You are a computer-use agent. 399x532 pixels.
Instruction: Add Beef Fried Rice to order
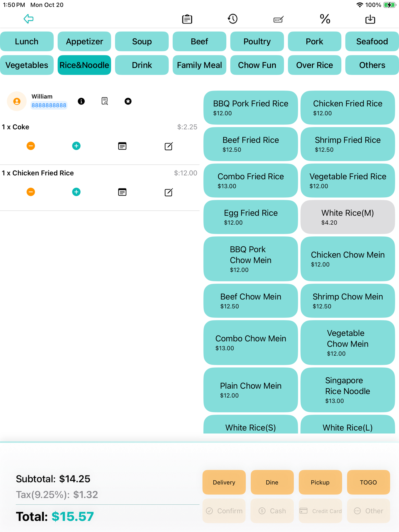coord(251,144)
